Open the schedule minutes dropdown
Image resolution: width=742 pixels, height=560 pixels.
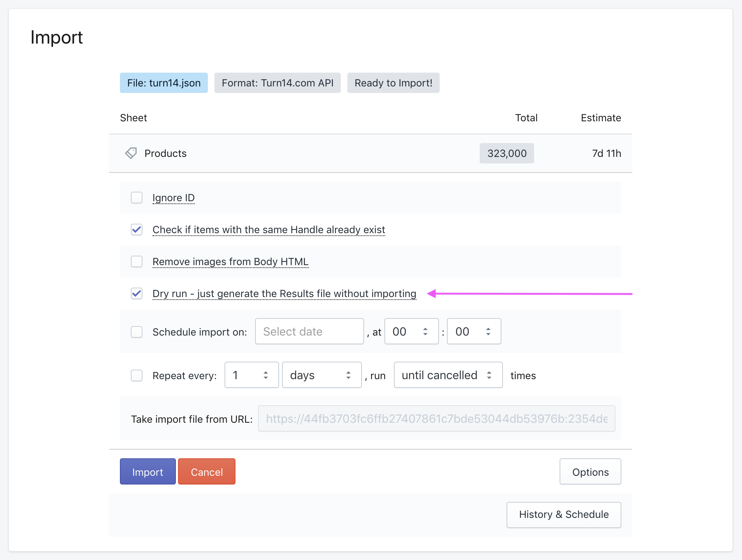(474, 332)
